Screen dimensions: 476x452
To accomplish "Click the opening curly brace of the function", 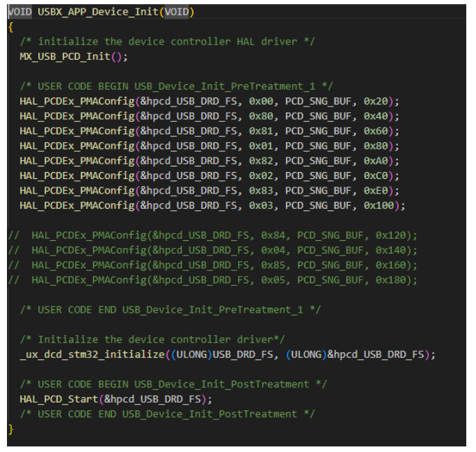I will pos(11,27).
